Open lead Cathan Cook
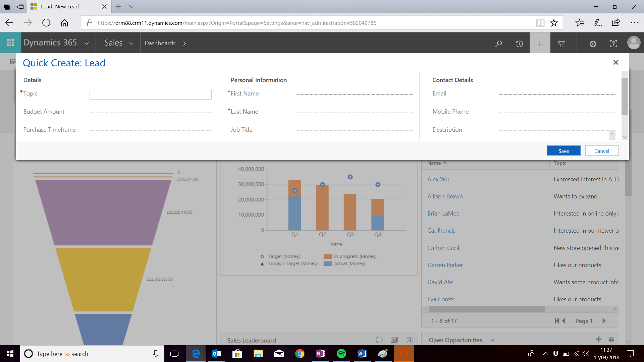 (x=444, y=248)
